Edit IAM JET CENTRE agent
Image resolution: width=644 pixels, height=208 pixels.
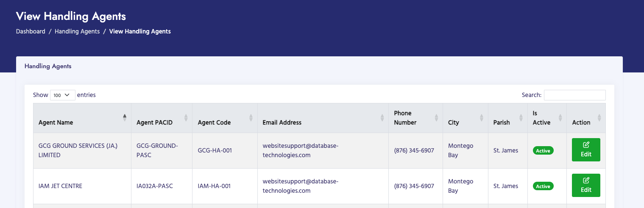pos(586,186)
